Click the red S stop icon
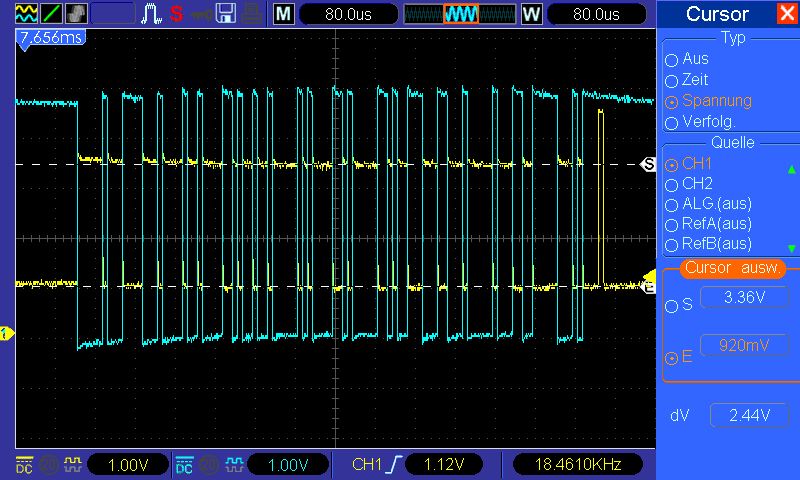Viewport: 800px width, 480px height. point(177,14)
